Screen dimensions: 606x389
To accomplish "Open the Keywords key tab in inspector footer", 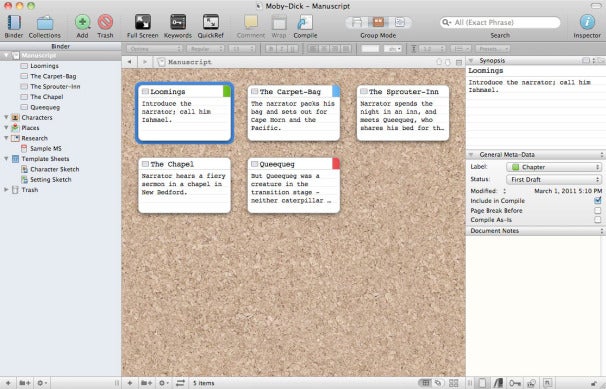I will 514,383.
